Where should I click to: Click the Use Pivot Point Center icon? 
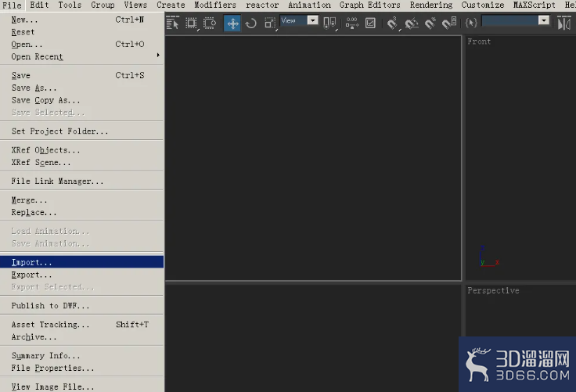[x=329, y=23]
